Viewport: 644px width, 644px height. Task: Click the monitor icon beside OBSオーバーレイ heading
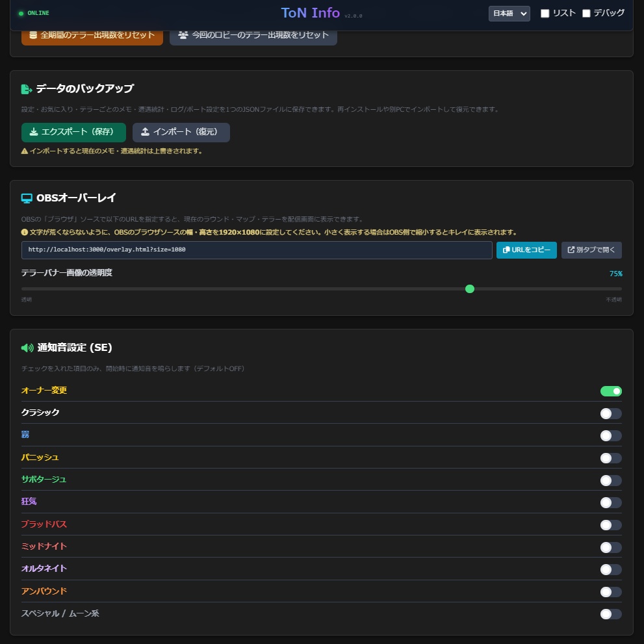(x=27, y=198)
